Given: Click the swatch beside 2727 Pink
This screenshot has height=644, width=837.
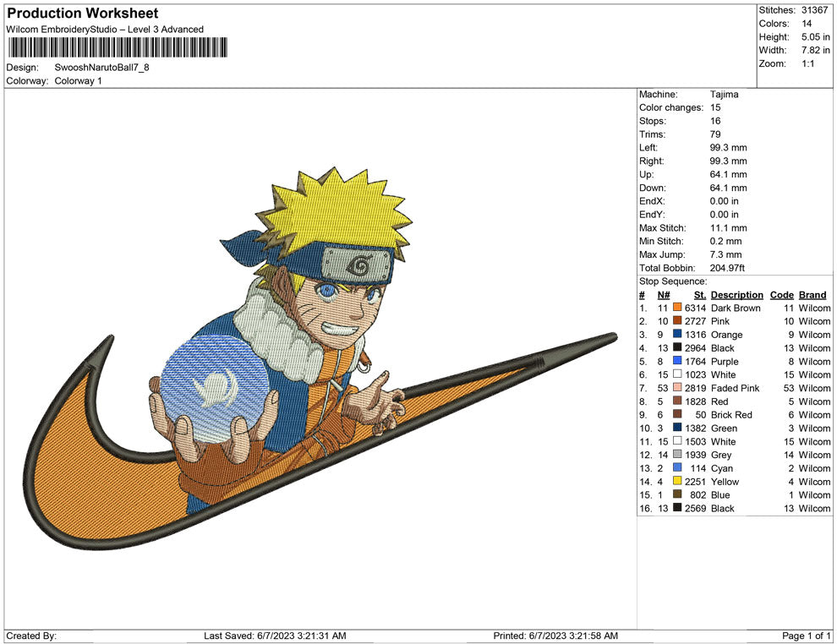Looking at the screenshot, I should point(677,320).
